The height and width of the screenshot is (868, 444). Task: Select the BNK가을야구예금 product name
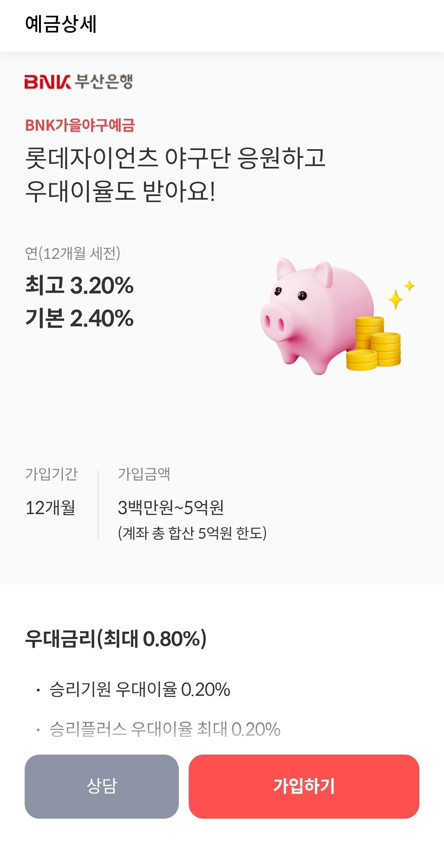pos(80,125)
